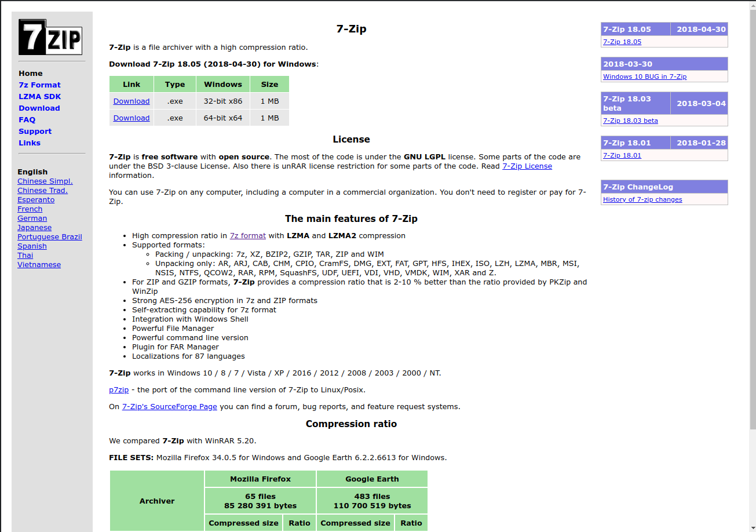The width and height of the screenshot is (756, 532).
Task: Click the Compression ratio heading
Action: point(351,424)
